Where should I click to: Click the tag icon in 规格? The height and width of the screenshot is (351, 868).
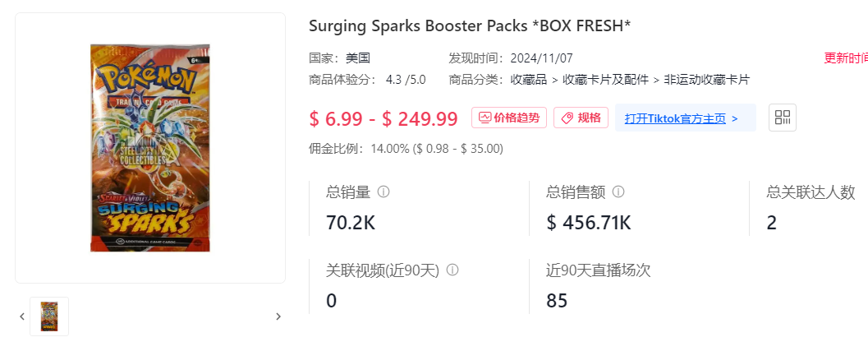pyautogui.click(x=567, y=118)
